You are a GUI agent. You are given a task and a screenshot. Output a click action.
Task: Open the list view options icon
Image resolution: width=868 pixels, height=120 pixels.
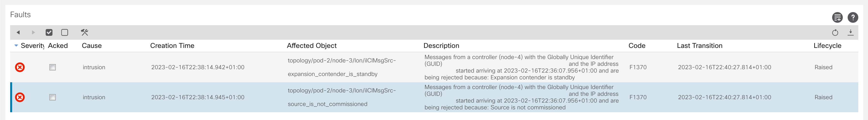(837, 17)
